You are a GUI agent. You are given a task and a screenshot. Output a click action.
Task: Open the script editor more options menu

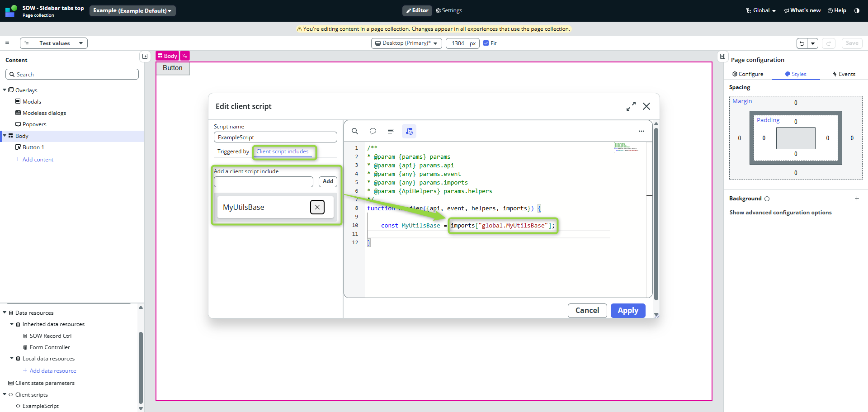[x=641, y=131]
